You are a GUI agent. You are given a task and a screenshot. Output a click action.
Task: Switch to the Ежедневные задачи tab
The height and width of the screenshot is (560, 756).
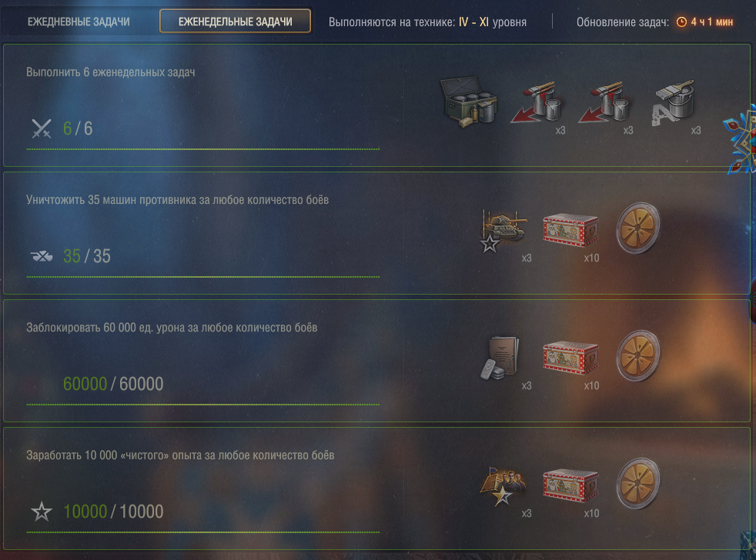tap(79, 22)
